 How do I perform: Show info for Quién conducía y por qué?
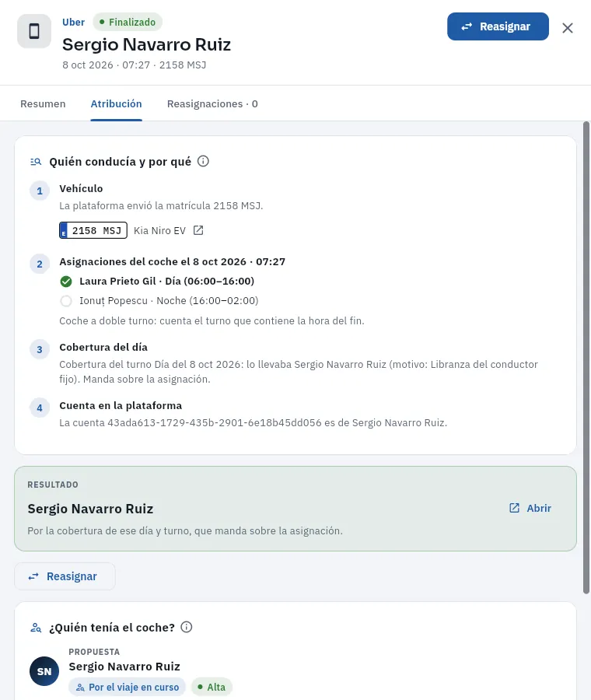pos(203,161)
